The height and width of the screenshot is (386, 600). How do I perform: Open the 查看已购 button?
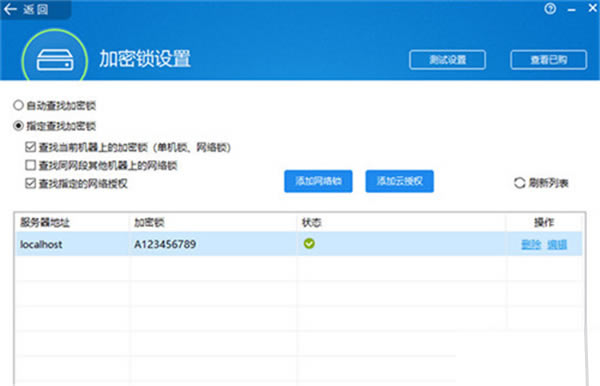pyautogui.click(x=548, y=60)
